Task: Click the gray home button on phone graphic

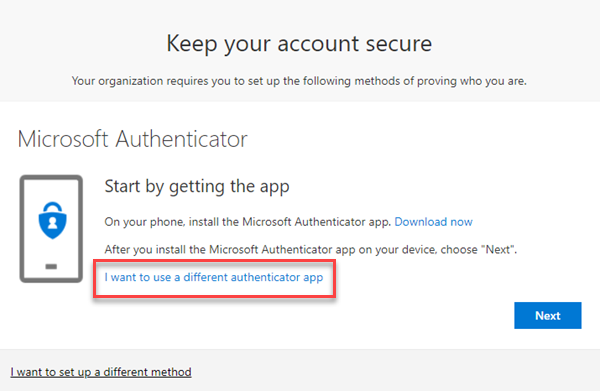Action: [51, 266]
